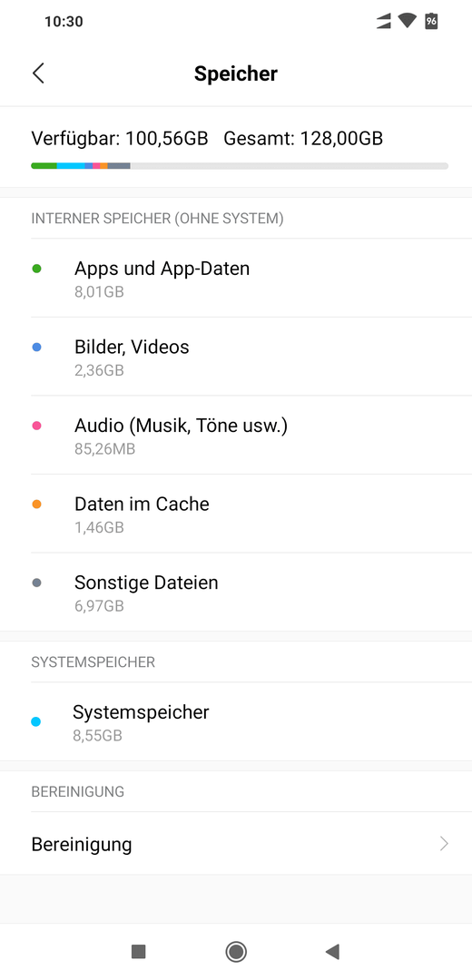Open the Bereinigung chevron arrow
Screen dimensions: 472x980
444,845
